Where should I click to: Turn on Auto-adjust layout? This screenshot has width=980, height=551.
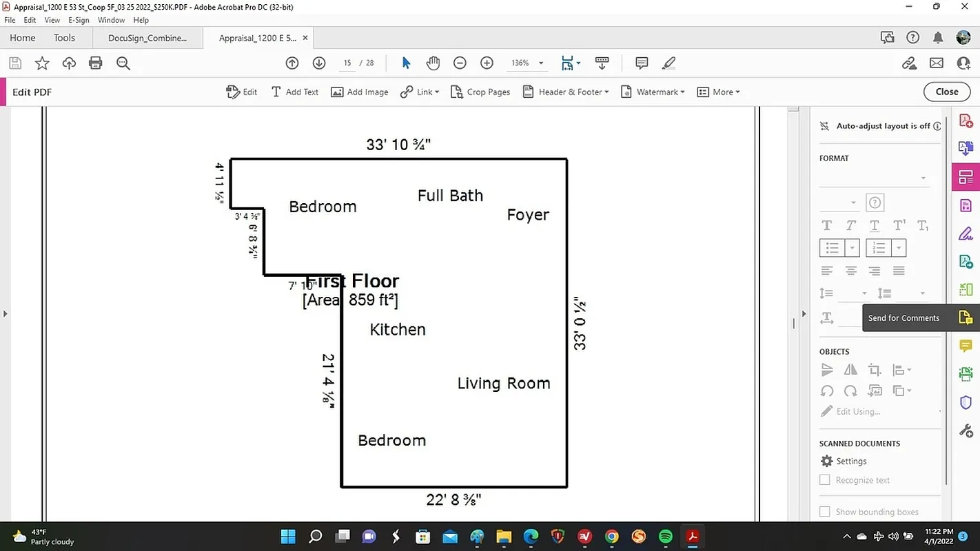pyautogui.click(x=824, y=126)
